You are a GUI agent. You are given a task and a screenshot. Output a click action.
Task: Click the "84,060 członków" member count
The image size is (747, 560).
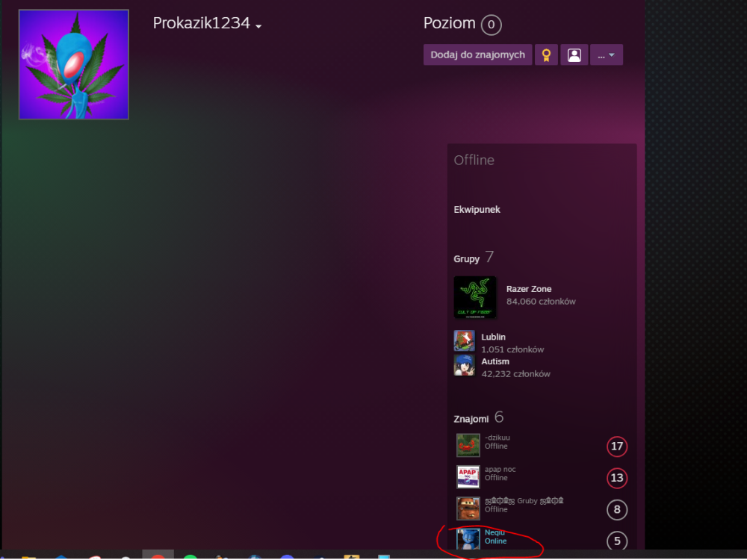point(541,302)
